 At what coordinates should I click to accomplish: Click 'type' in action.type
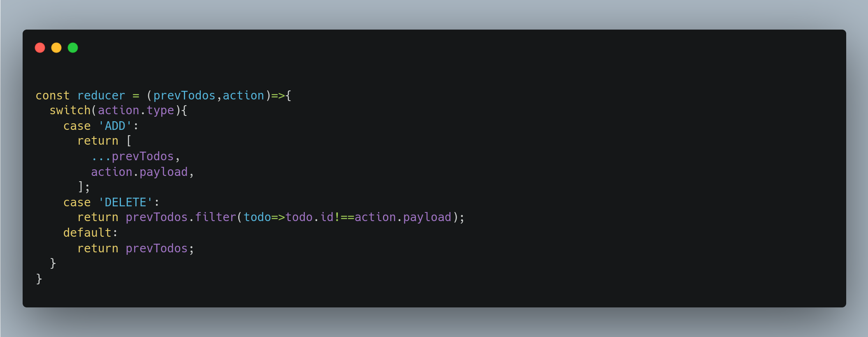click(x=160, y=111)
